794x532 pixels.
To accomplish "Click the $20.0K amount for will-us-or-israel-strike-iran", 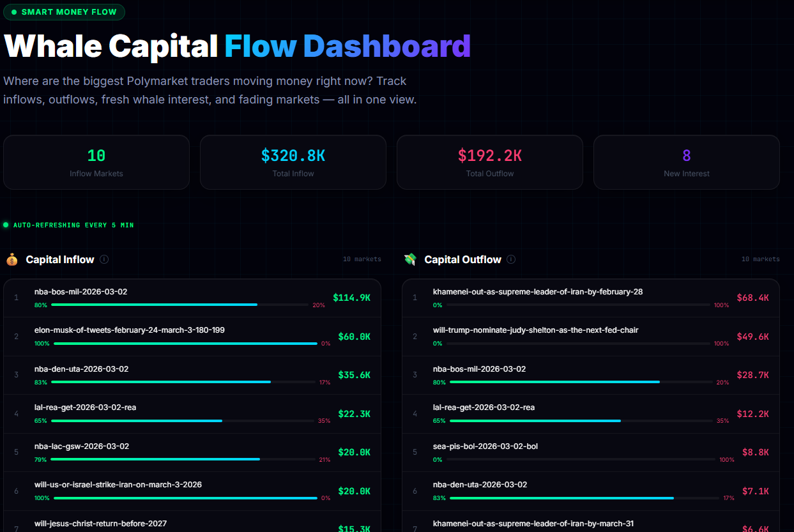I will (x=355, y=491).
